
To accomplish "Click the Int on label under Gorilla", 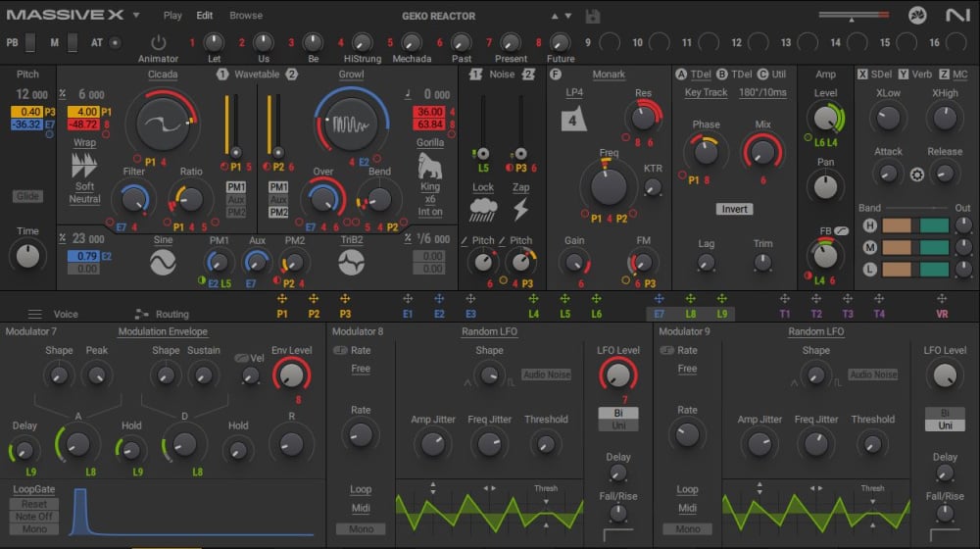I will coord(430,212).
